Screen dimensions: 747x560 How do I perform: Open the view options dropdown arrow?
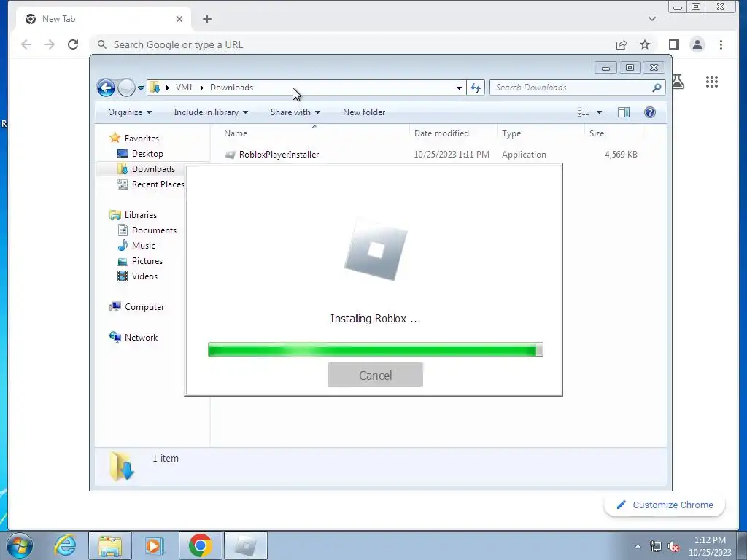[x=600, y=112]
